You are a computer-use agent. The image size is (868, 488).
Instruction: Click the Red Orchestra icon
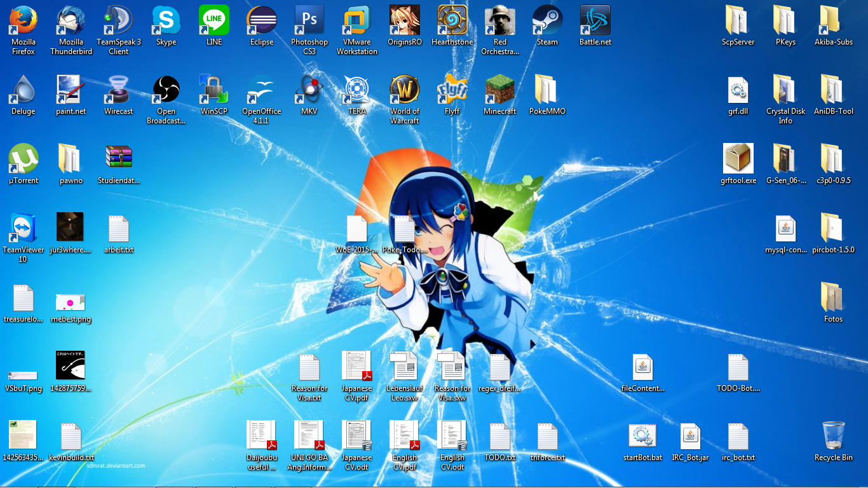[500, 21]
